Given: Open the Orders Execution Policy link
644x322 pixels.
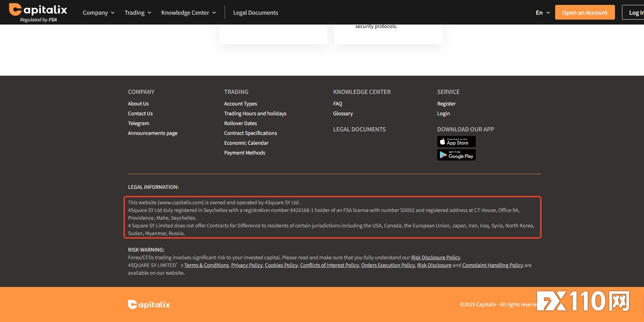Looking at the screenshot, I should [x=388, y=265].
